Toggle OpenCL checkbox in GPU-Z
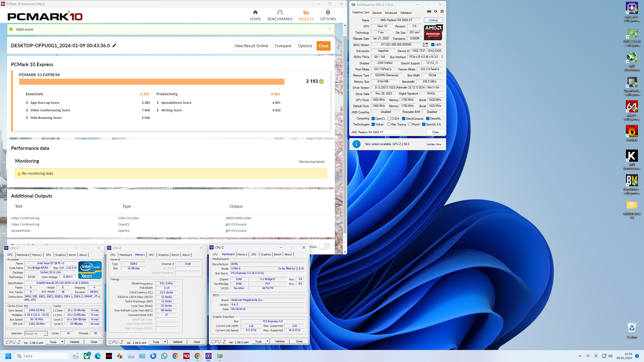Image resolution: width=644 pixels, height=362 pixels. pyautogui.click(x=373, y=119)
